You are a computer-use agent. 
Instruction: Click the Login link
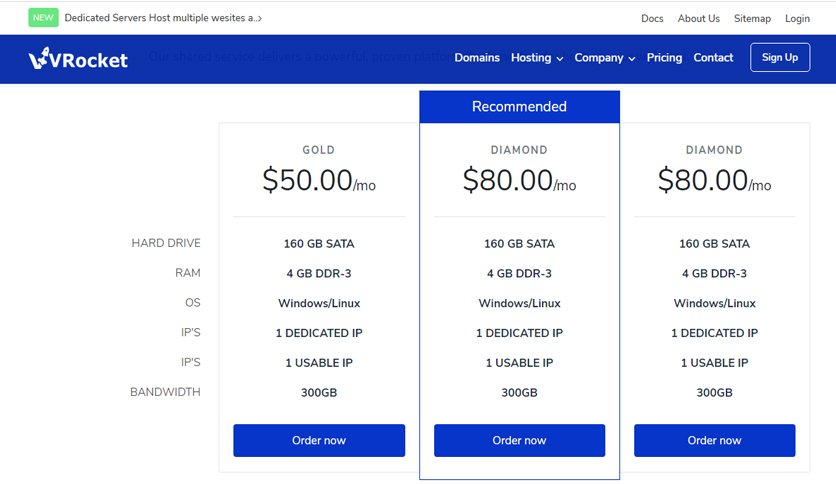[797, 18]
